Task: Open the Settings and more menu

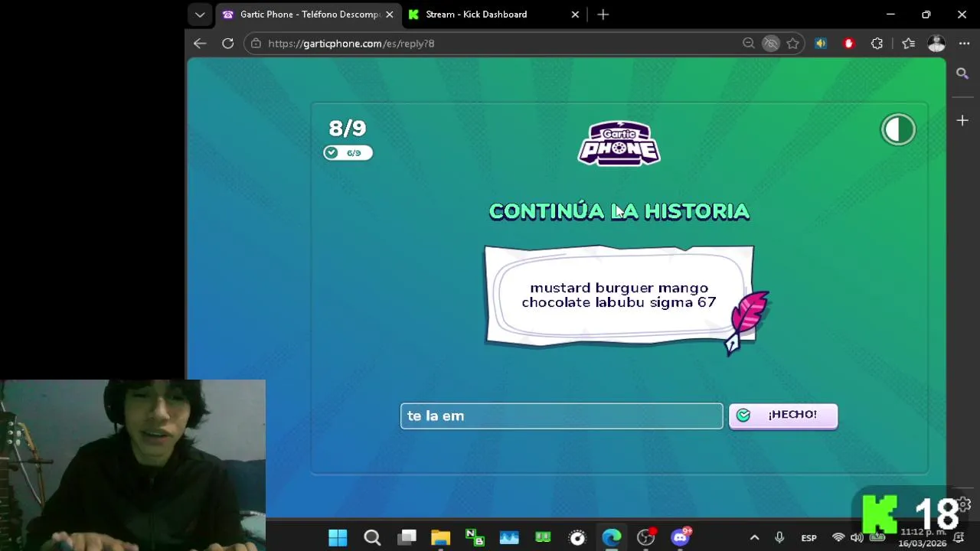Action: [x=964, y=44]
